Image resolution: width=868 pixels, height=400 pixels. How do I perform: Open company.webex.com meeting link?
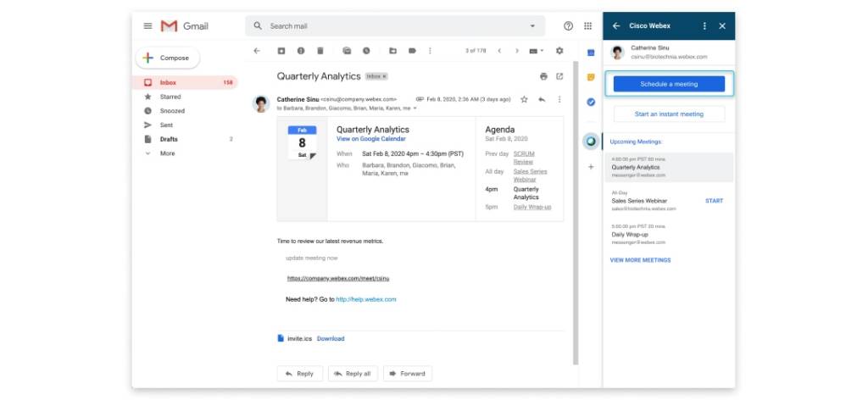pos(337,278)
